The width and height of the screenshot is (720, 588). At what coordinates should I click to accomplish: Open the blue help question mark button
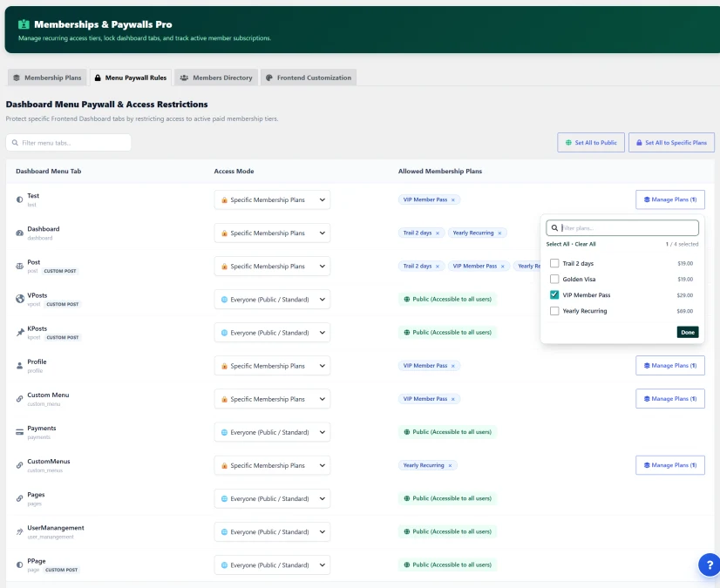pyautogui.click(x=710, y=564)
